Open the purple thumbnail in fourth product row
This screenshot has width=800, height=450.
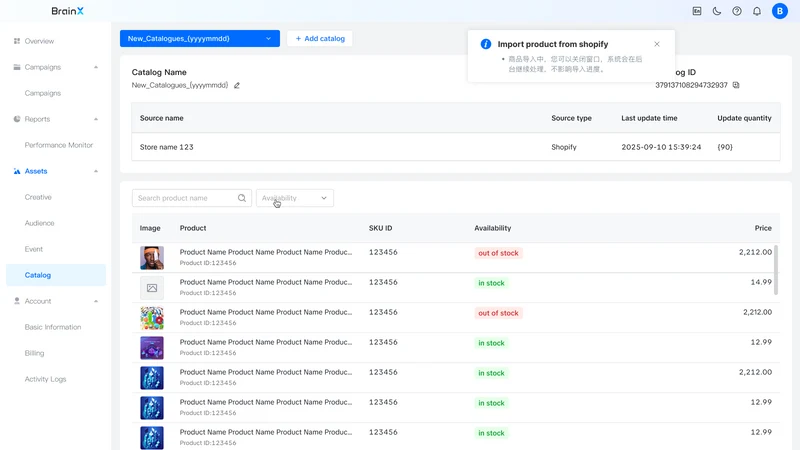coord(152,348)
